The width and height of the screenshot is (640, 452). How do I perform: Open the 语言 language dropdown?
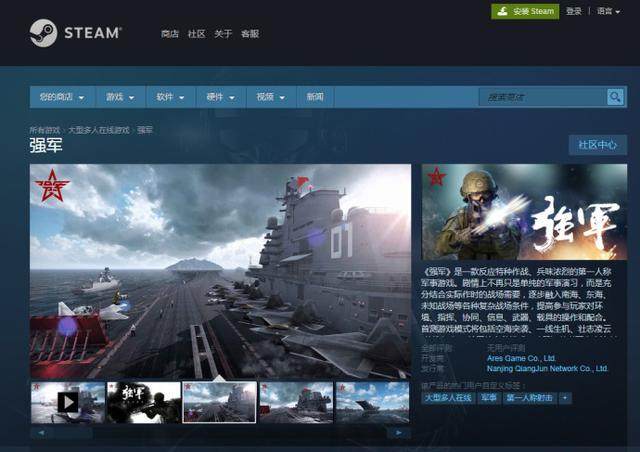pyautogui.click(x=608, y=11)
